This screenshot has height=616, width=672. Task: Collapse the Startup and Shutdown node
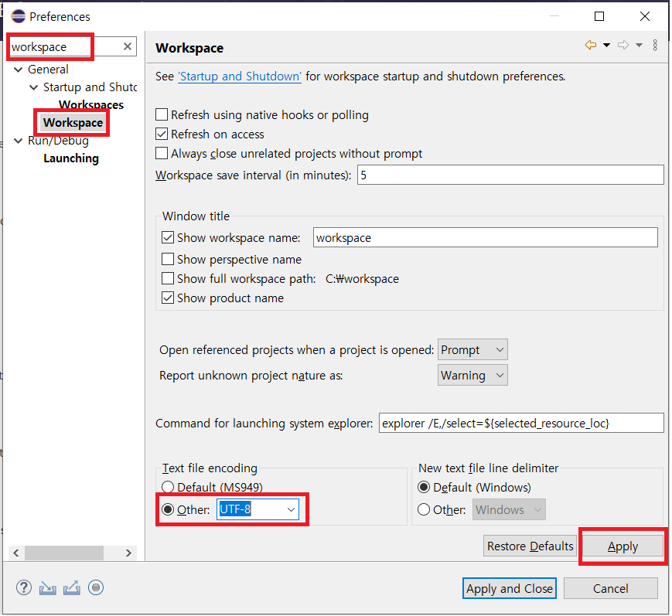[34, 87]
